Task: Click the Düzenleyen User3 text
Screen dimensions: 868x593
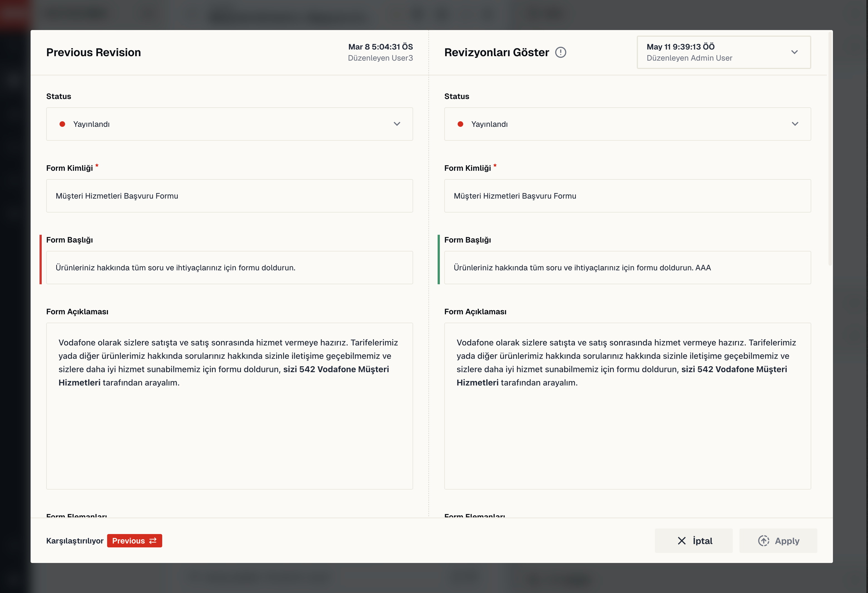Action: 380,58
